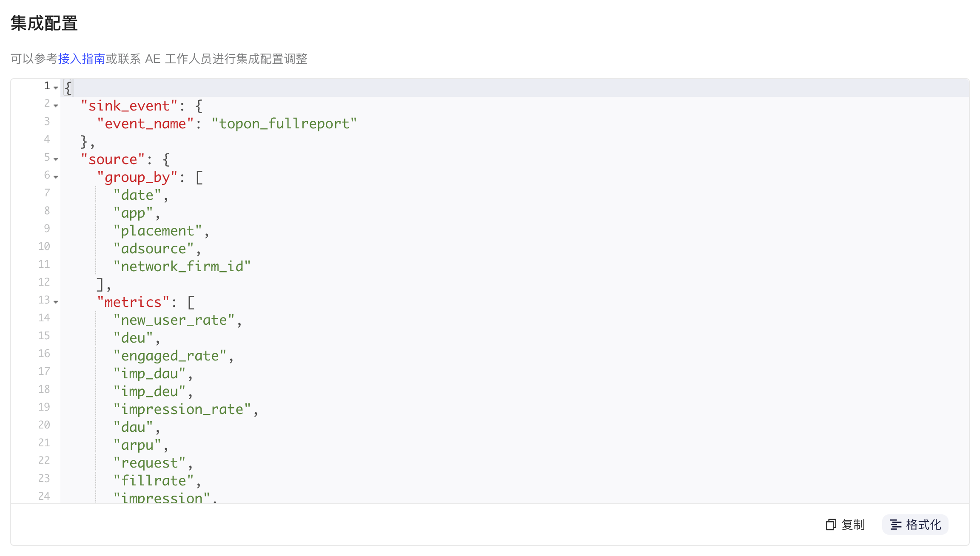Click the "source" key
Image resolution: width=980 pixels, height=556 pixels.
[113, 159]
